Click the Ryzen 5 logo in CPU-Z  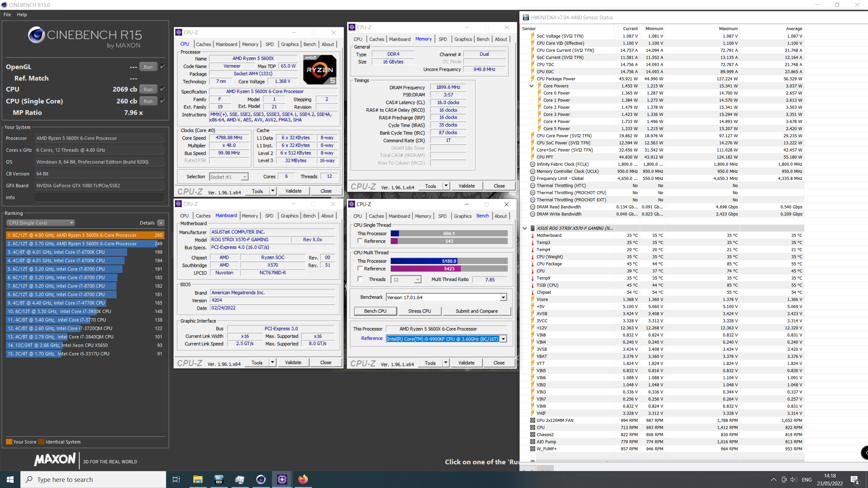point(319,69)
